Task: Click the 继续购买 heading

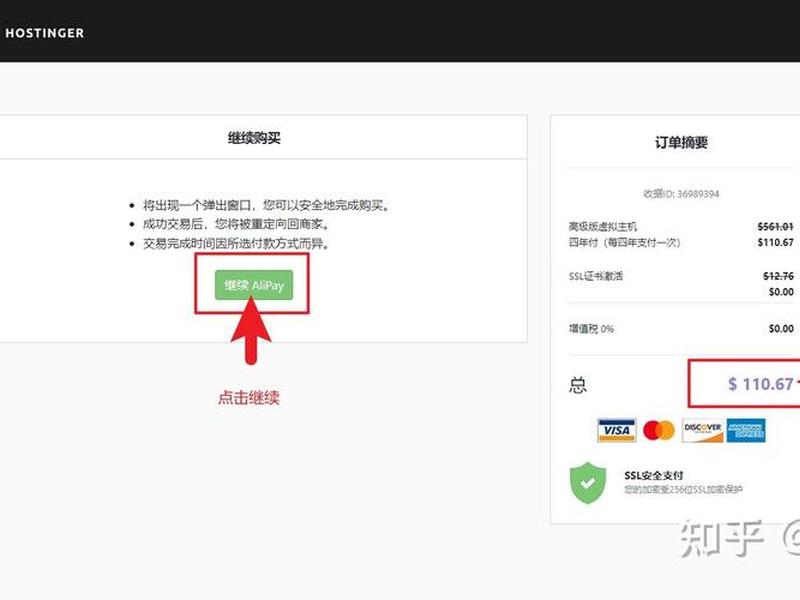Action: (254, 138)
